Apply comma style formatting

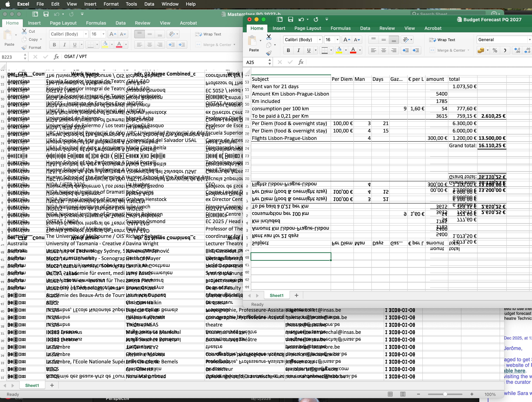[x=505, y=51]
